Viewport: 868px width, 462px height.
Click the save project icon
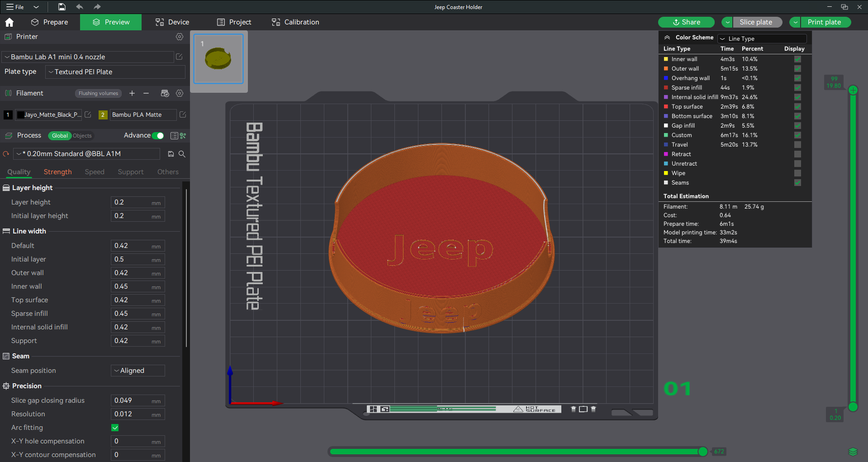coord(62,7)
